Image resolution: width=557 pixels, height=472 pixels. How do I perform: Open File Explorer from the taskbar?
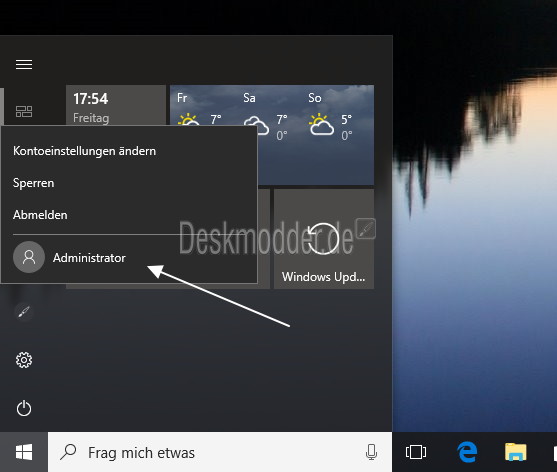tap(515, 452)
